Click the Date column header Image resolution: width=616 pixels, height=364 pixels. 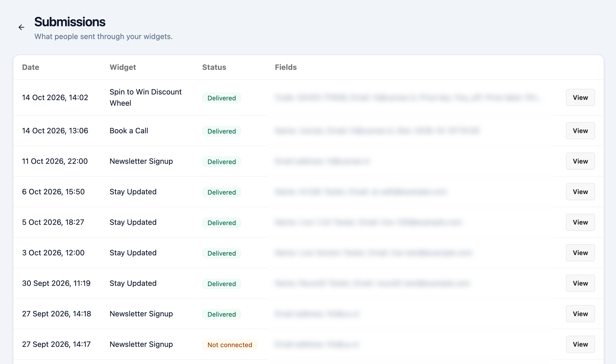(x=31, y=67)
